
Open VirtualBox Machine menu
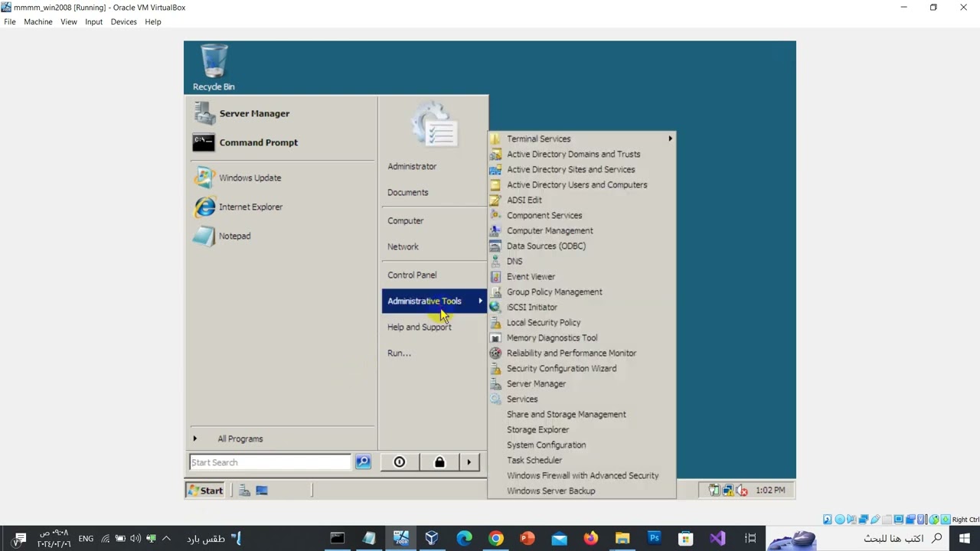tap(38, 21)
